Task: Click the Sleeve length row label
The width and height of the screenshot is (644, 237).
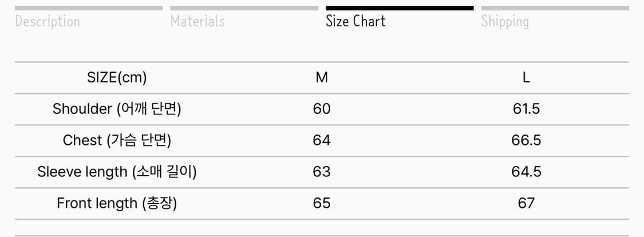Action: click(x=117, y=172)
